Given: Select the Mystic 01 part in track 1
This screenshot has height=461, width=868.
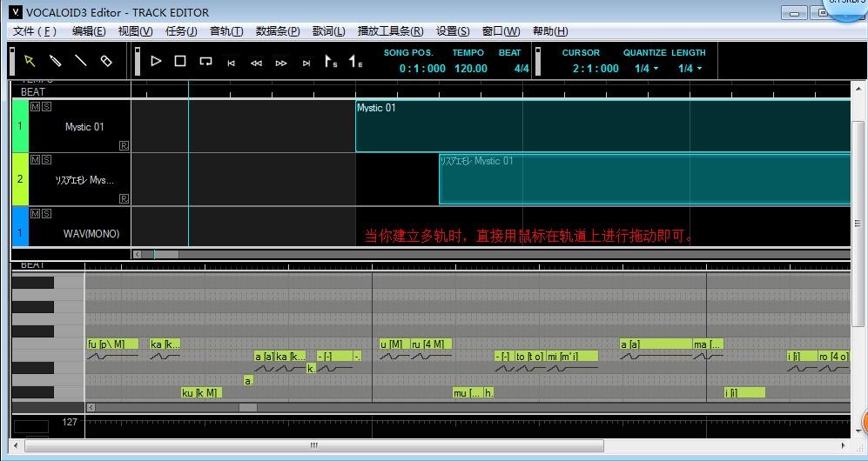Looking at the screenshot, I should (602, 126).
